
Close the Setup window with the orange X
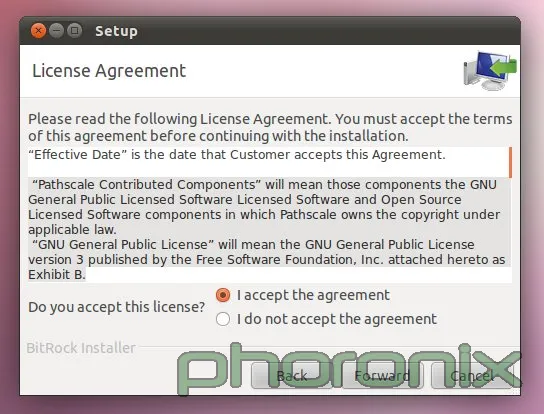pyautogui.click(x=38, y=31)
